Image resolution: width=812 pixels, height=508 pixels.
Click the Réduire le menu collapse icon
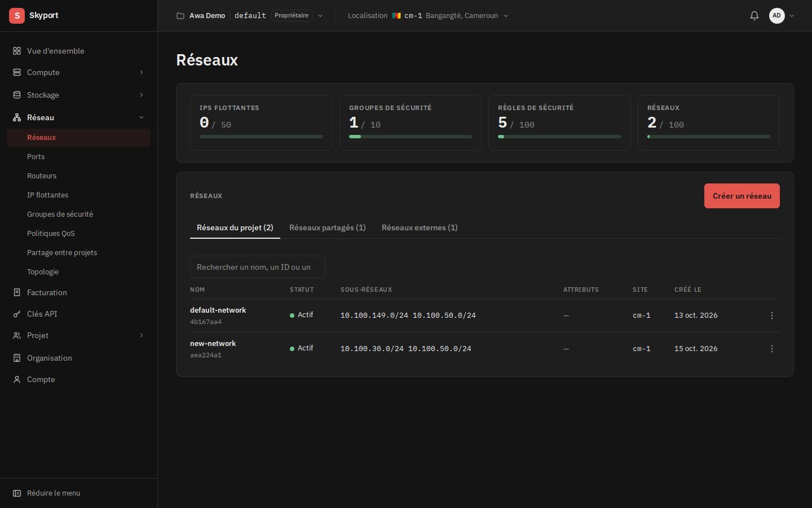pyautogui.click(x=17, y=493)
